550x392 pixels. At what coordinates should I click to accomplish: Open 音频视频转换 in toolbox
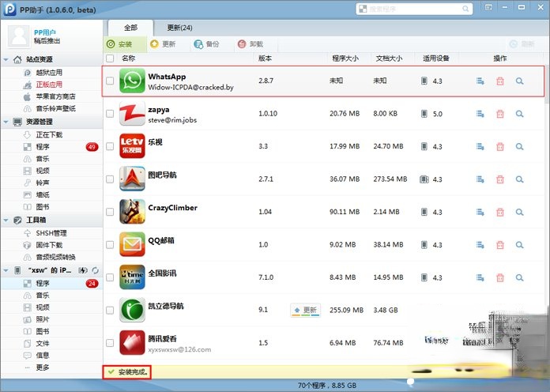click(56, 257)
